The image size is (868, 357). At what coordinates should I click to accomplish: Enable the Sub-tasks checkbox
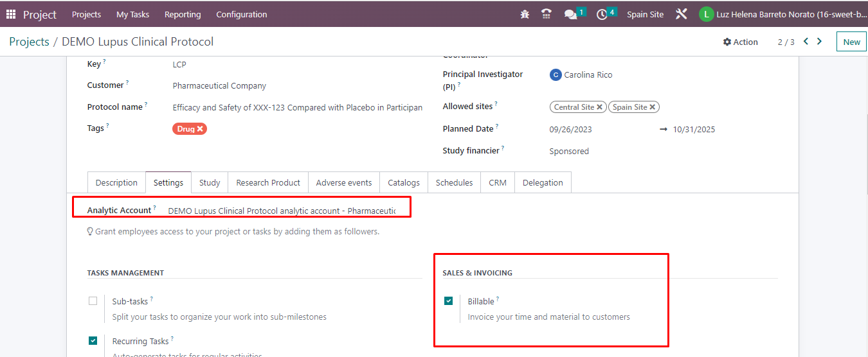pos(93,301)
